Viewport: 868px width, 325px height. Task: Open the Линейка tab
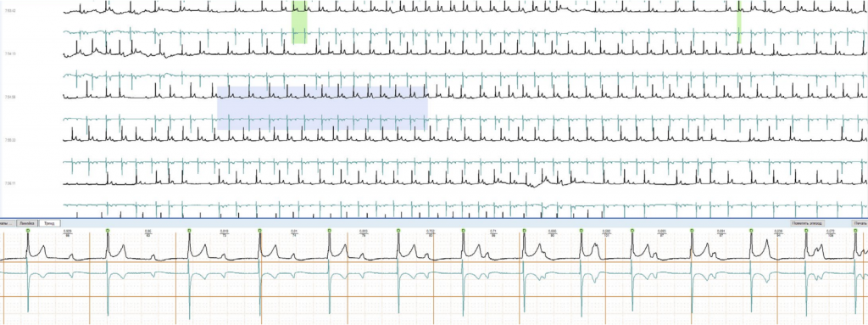point(27,223)
